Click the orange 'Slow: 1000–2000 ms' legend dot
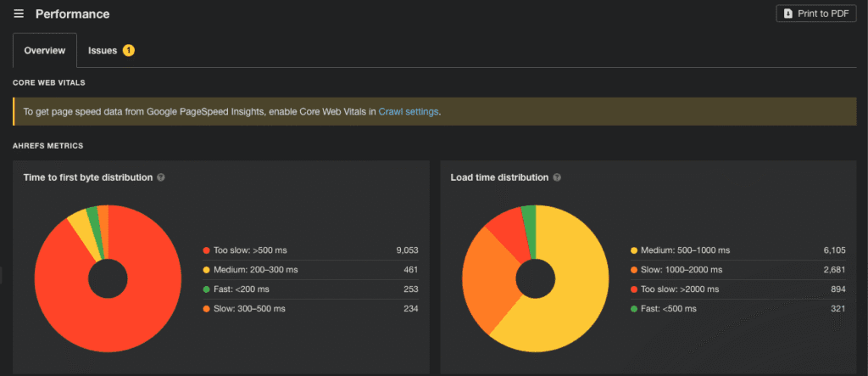This screenshot has height=376, width=868. (x=635, y=270)
